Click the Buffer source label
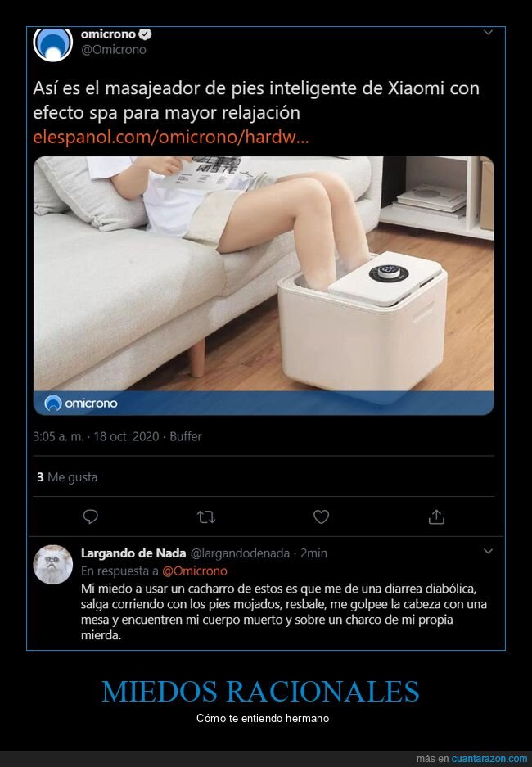The width and height of the screenshot is (532, 767). [x=186, y=436]
